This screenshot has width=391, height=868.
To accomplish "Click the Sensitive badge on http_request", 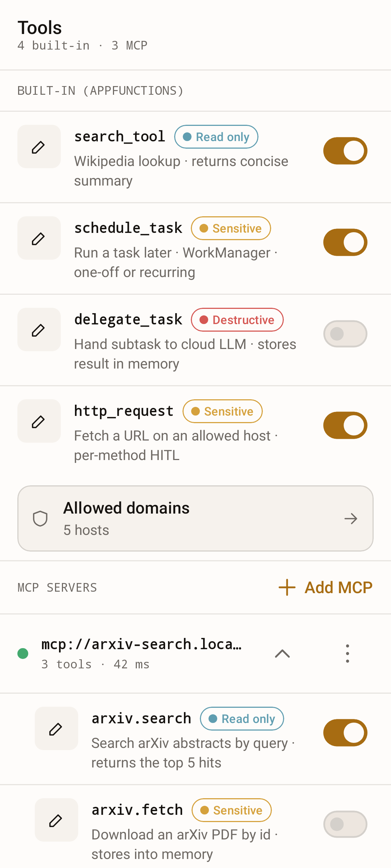I will tap(223, 411).
